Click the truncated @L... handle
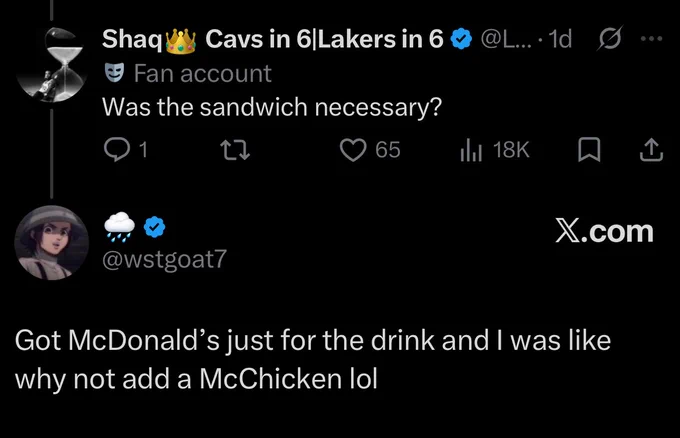 pos(506,39)
